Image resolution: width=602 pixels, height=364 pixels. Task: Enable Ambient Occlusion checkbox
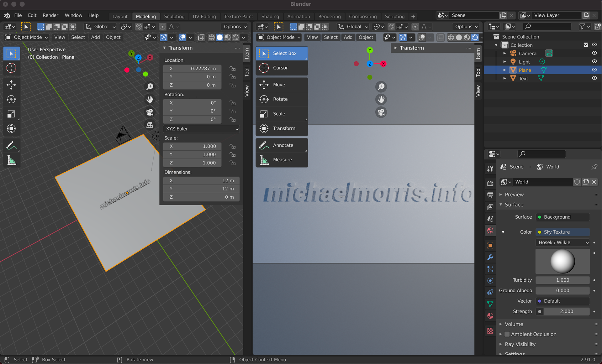tap(507, 334)
